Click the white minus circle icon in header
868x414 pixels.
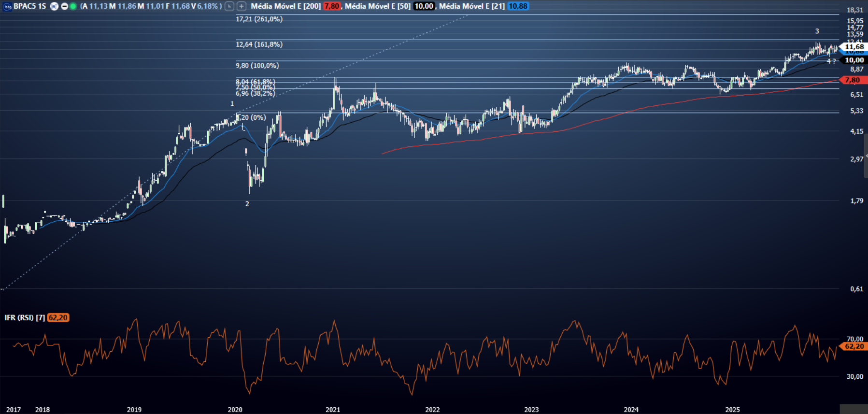point(64,6)
